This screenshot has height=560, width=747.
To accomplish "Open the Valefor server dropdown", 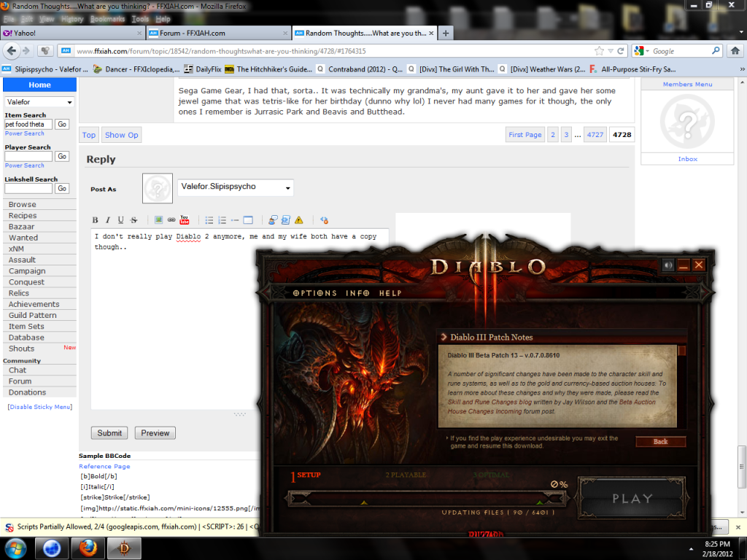I will tap(39, 102).
